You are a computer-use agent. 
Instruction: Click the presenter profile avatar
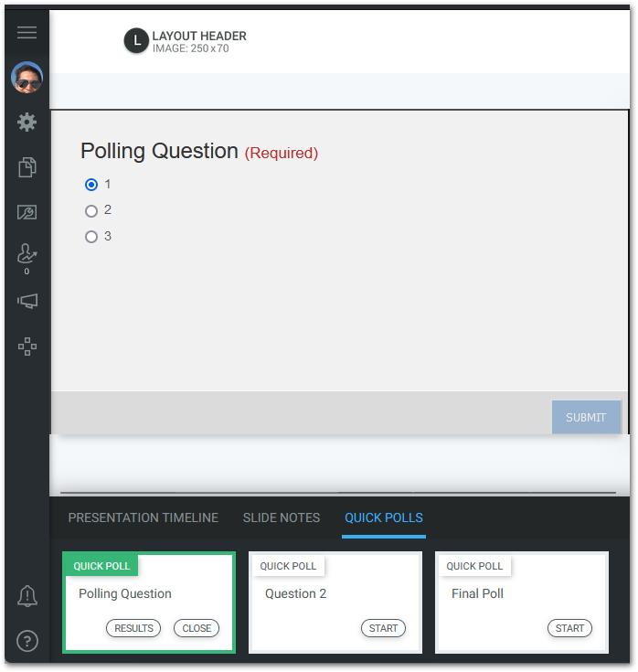pos(27,78)
